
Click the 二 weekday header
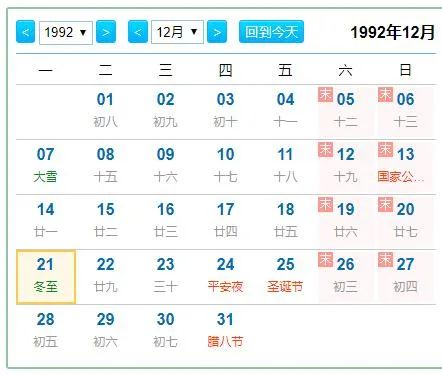coord(105,70)
